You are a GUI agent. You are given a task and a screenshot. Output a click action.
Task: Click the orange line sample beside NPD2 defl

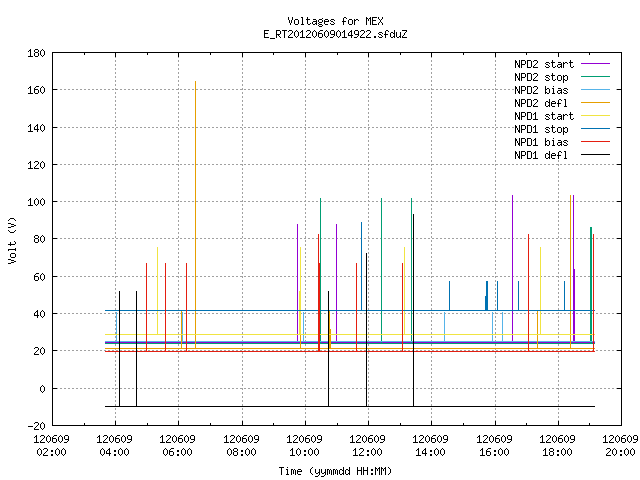(596, 103)
